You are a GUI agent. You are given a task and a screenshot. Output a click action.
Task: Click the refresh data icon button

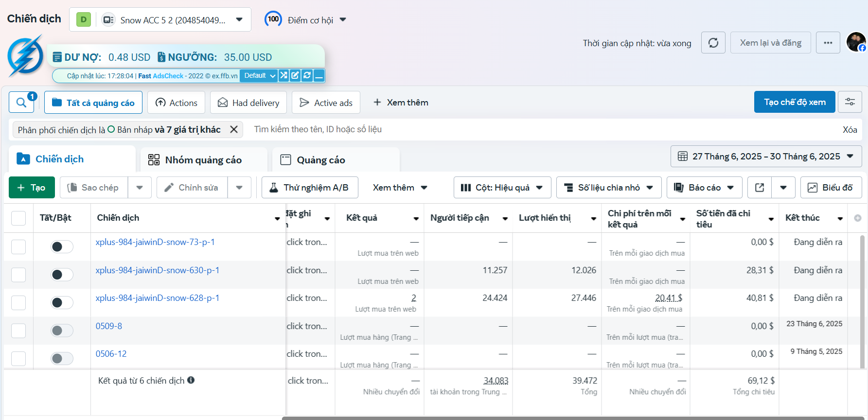click(x=713, y=43)
